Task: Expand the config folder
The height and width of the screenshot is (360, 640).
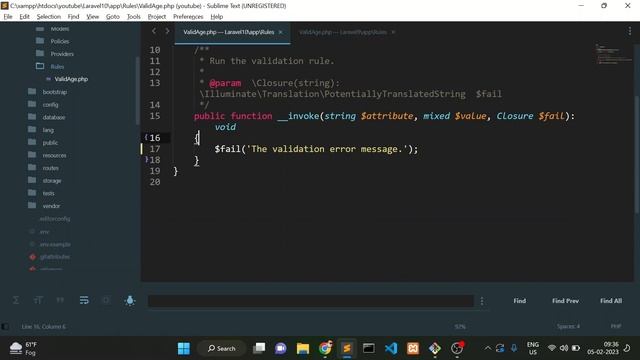Action: pyautogui.click(x=50, y=105)
